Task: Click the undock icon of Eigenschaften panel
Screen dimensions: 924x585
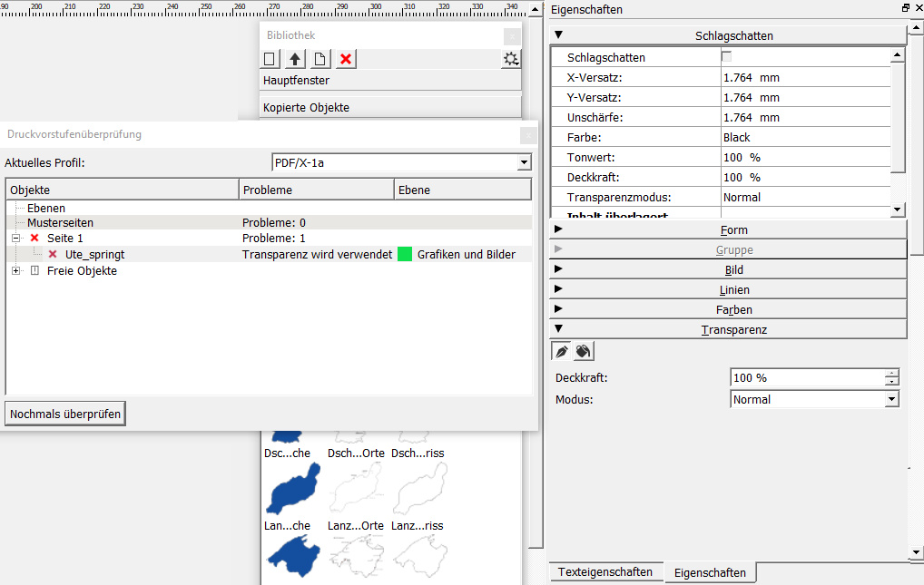Action: pyautogui.click(x=905, y=8)
